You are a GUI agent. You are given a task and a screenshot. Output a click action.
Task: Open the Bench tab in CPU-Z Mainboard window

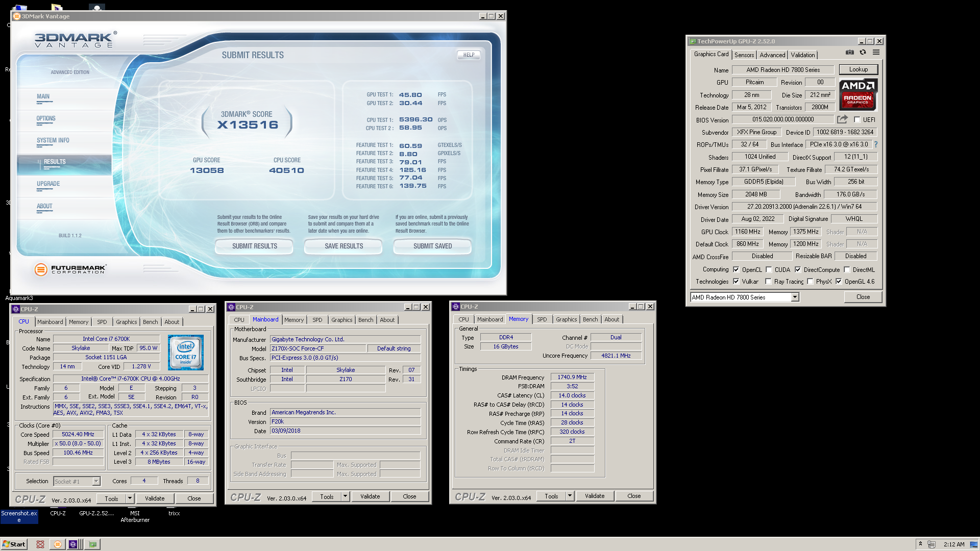[x=365, y=320]
